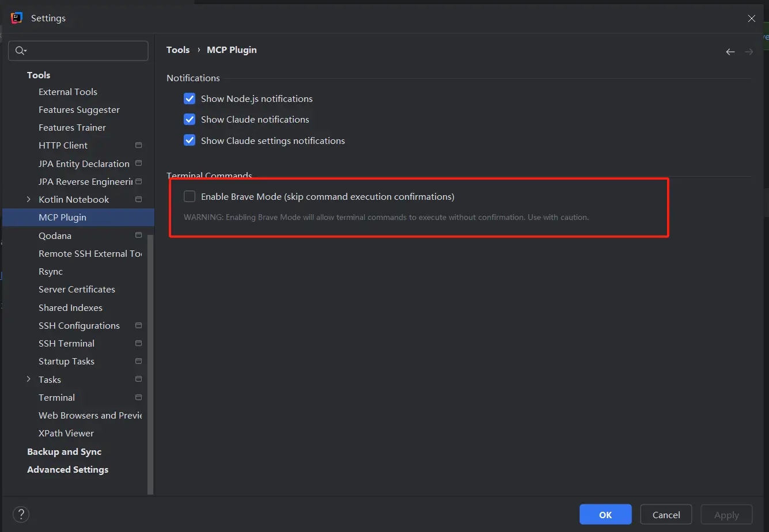Open Remote SSH External Tools settings
The image size is (769, 532).
point(90,253)
